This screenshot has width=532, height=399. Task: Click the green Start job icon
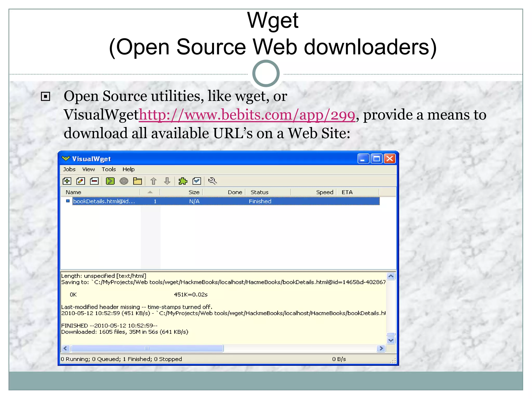pos(110,181)
